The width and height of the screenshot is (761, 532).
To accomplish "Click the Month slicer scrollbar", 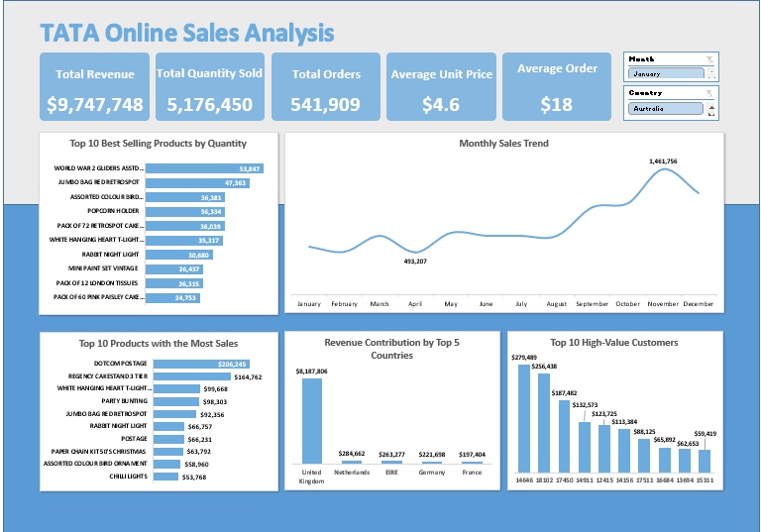I will coord(711,73).
